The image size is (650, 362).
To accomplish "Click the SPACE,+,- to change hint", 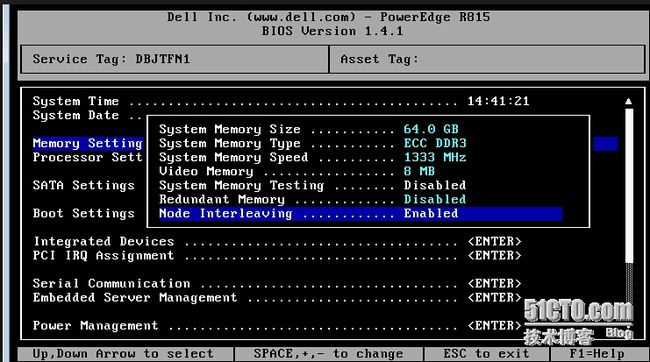I will tap(328, 354).
